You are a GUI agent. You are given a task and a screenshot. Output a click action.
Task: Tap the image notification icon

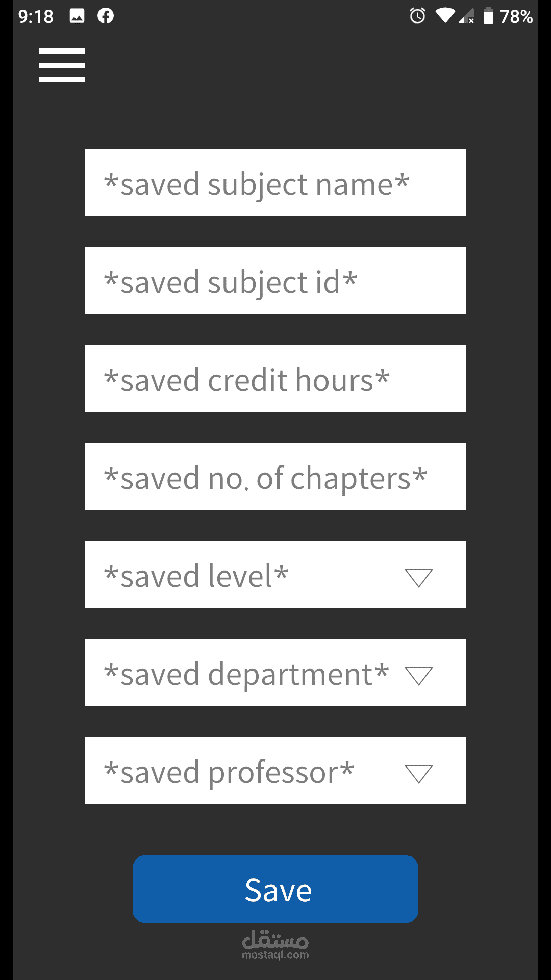77,16
